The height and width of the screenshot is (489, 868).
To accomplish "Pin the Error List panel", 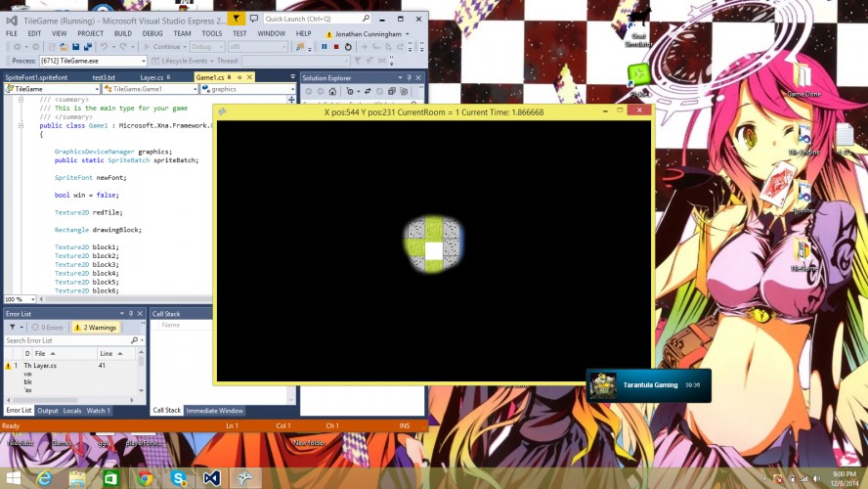I will 131,313.
